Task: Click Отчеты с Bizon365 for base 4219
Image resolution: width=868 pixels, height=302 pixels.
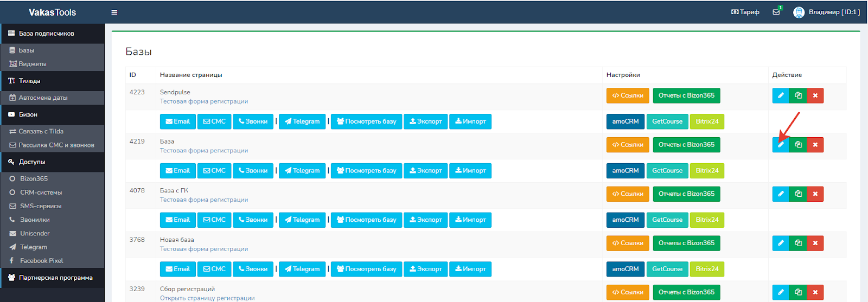Action: pos(686,145)
